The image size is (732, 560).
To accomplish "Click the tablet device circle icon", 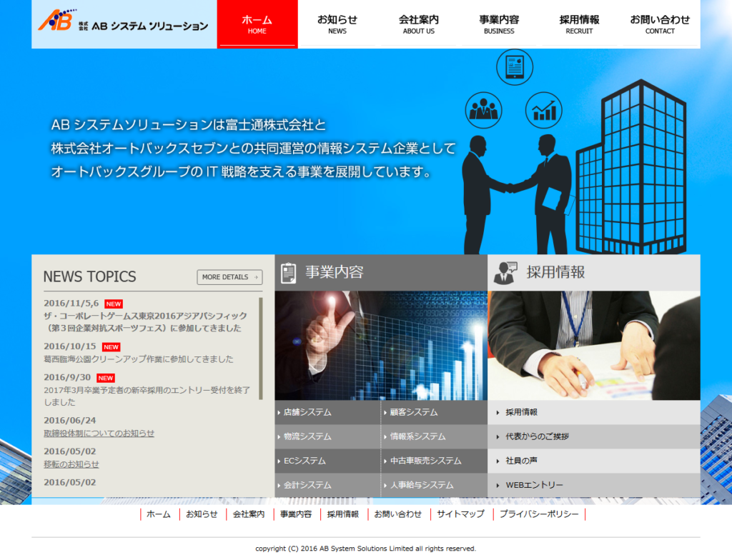I will click(515, 67).
